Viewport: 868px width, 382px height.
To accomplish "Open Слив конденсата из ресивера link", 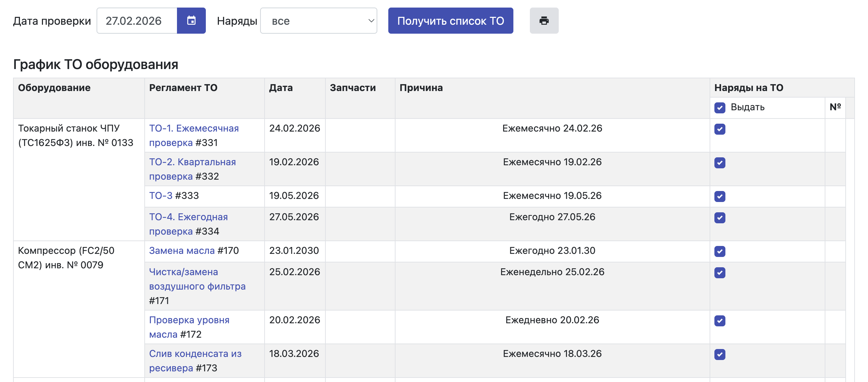I will 195,354.
